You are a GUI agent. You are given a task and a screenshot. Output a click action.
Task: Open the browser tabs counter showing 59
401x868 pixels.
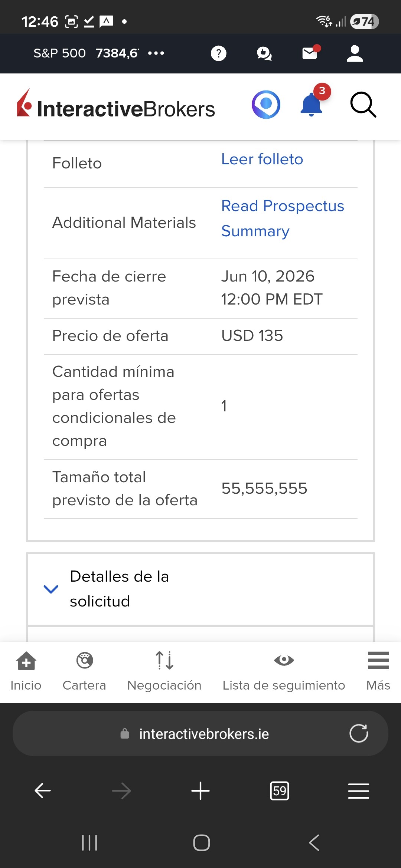(x=280, y=791)
